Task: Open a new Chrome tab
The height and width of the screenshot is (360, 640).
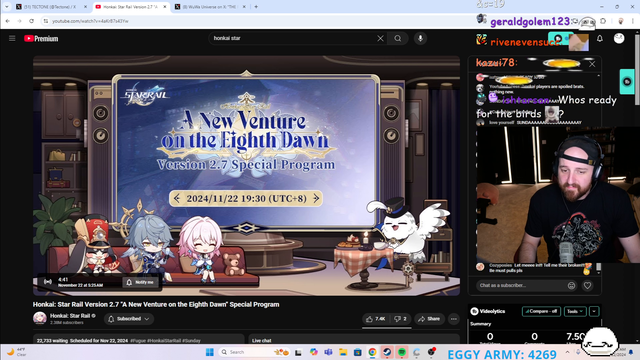Action: tap(256, 7)
